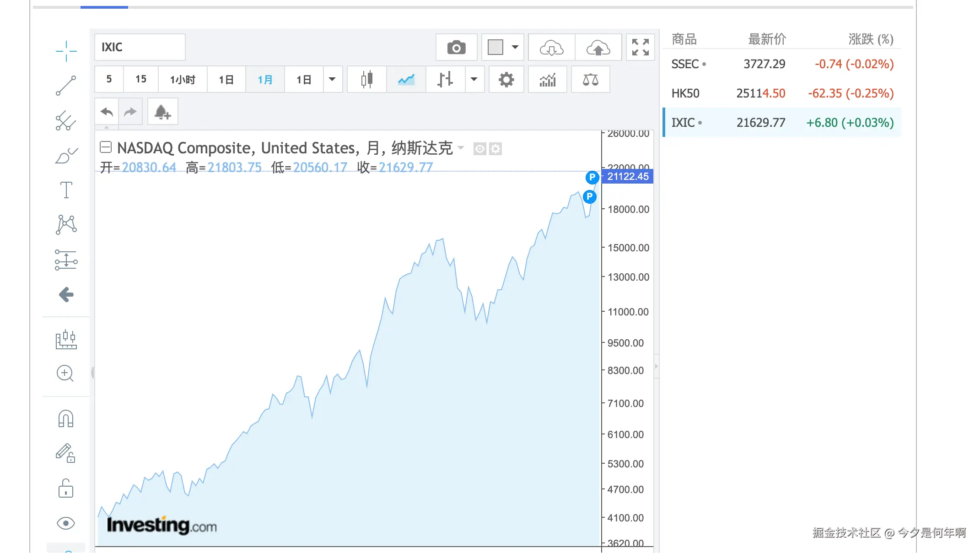Select HK50 row in watchlist

pyautogui.click(x=782, y=93)
